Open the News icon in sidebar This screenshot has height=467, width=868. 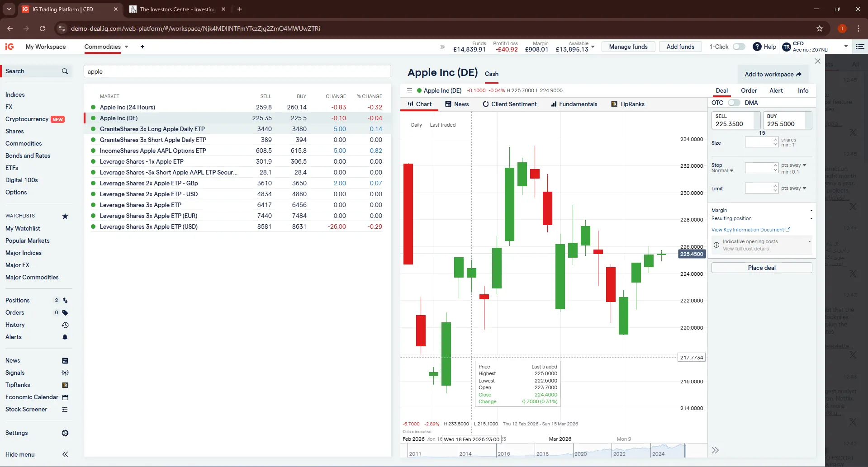[x=65, y=361]
